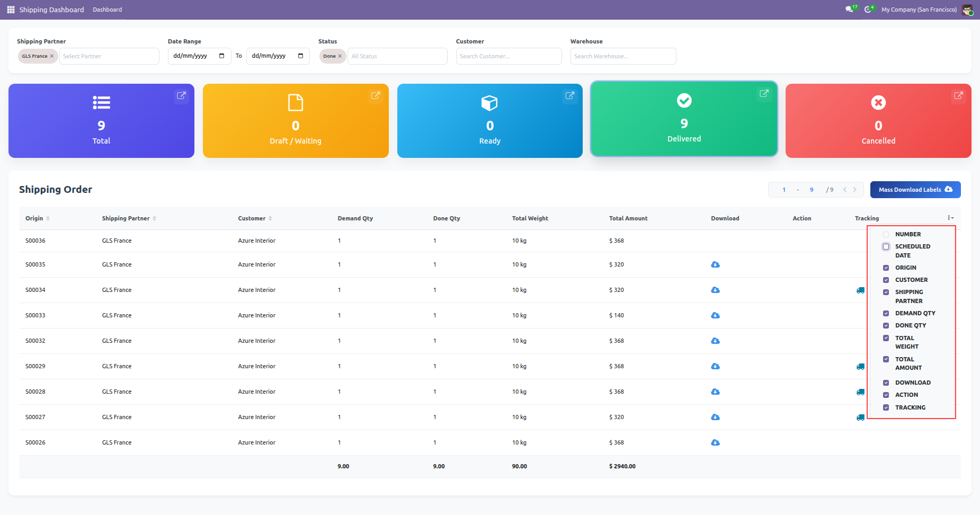Click the Search Customer input field
The image size is (980, 515).
[x=509, y=56]
